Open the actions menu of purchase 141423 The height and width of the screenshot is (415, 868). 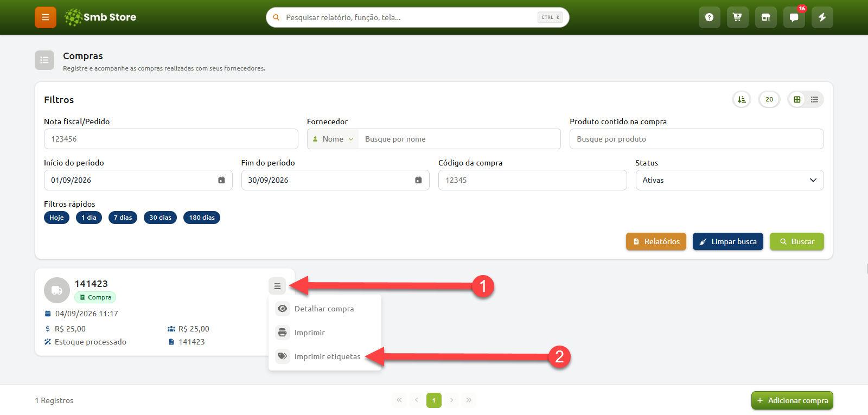click(x=277, y=286)
